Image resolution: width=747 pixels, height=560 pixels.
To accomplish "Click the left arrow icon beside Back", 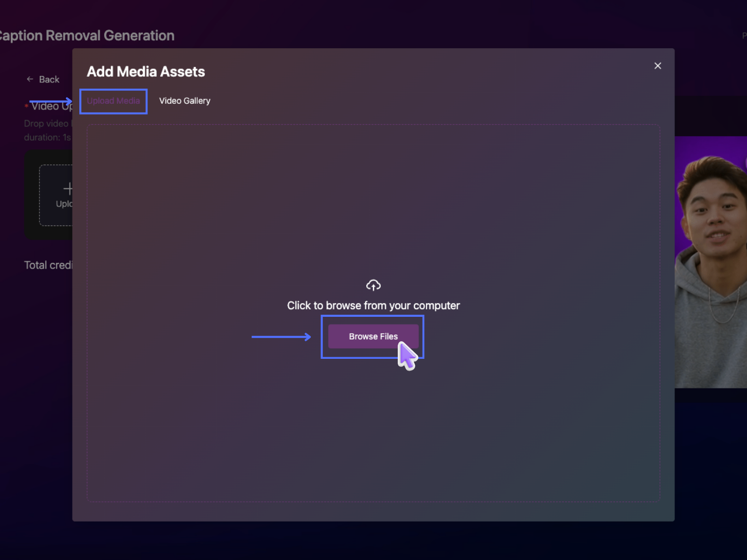I will (30, 79).
